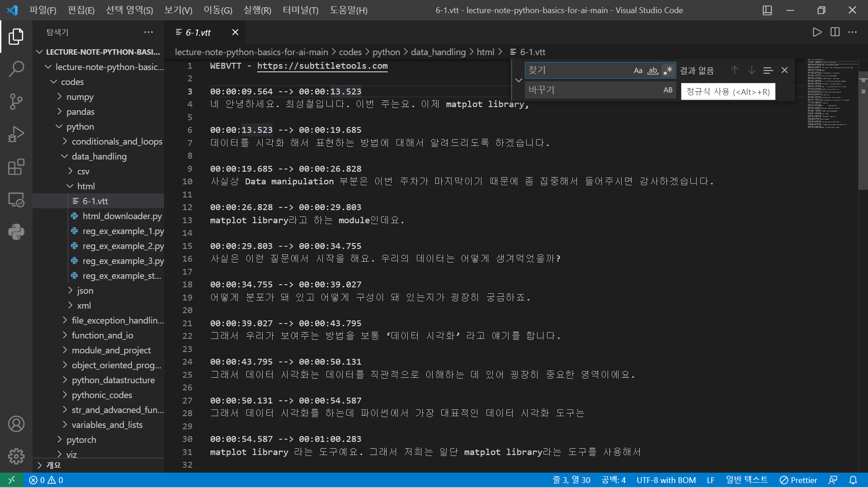868x488 pixels.
Task: Collapse the data_handling folder
Action: 99,156
